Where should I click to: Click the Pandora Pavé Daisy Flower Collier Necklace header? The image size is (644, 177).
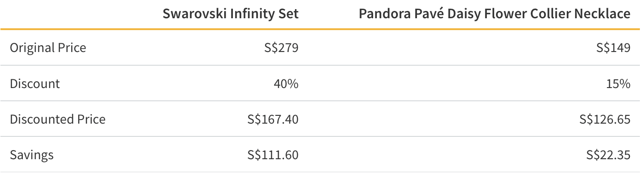[495, 14]
